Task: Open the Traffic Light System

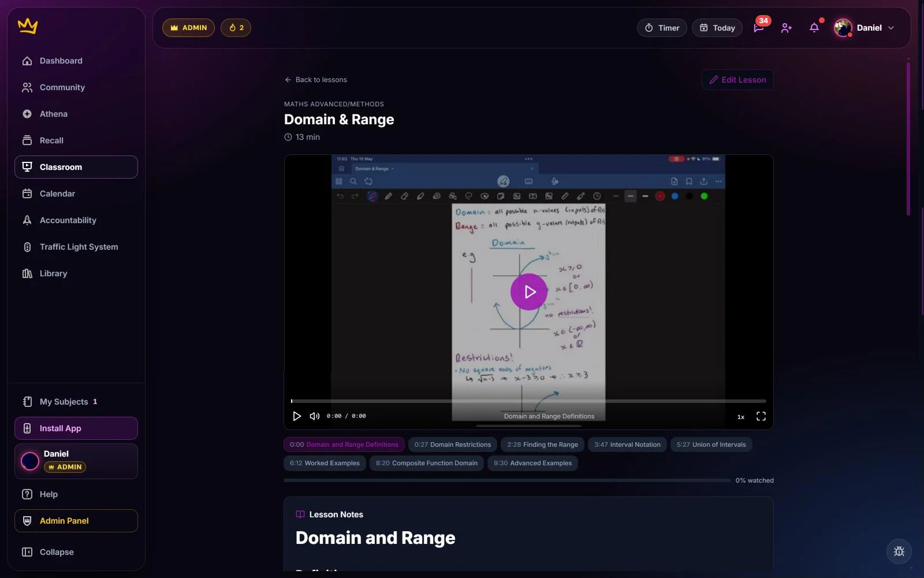Action: (76, 247)
